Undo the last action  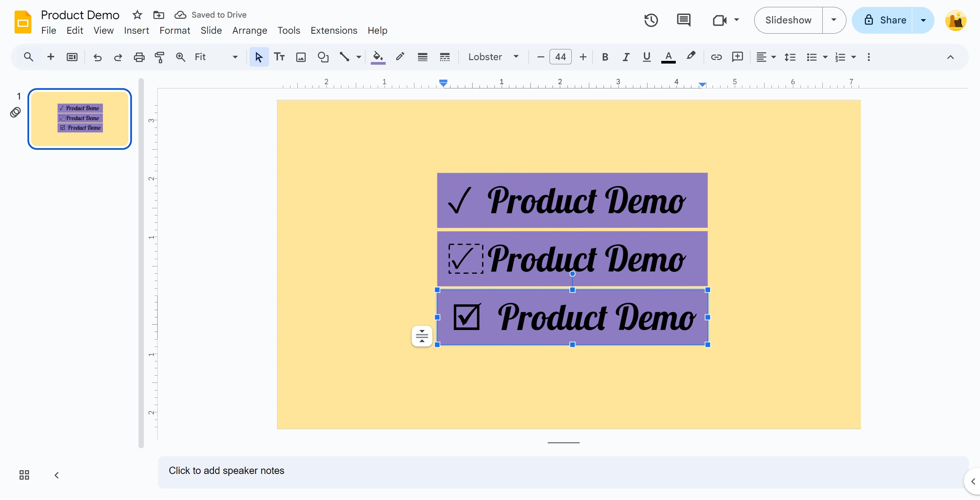click(97, 57)
